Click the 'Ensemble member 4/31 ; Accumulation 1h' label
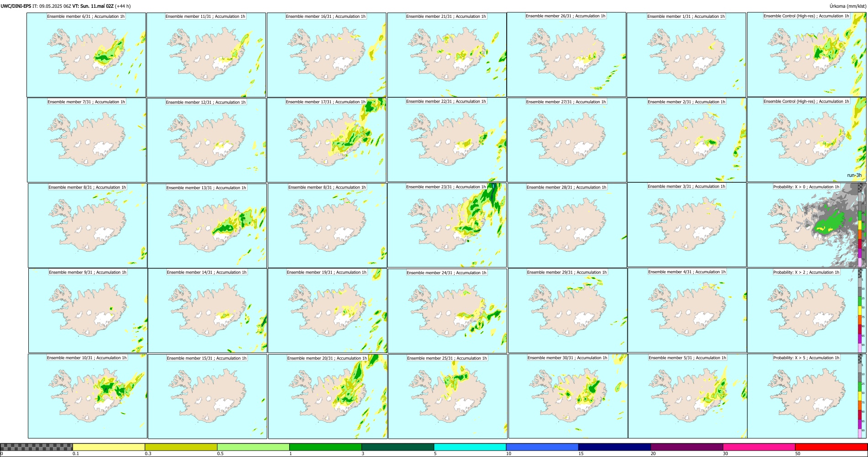The height and width of the screenshot is (457, 868). tap(687, 272)
